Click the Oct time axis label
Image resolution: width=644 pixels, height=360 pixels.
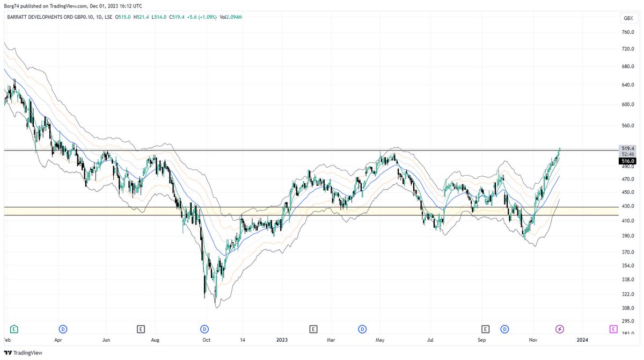click(206, 340)
